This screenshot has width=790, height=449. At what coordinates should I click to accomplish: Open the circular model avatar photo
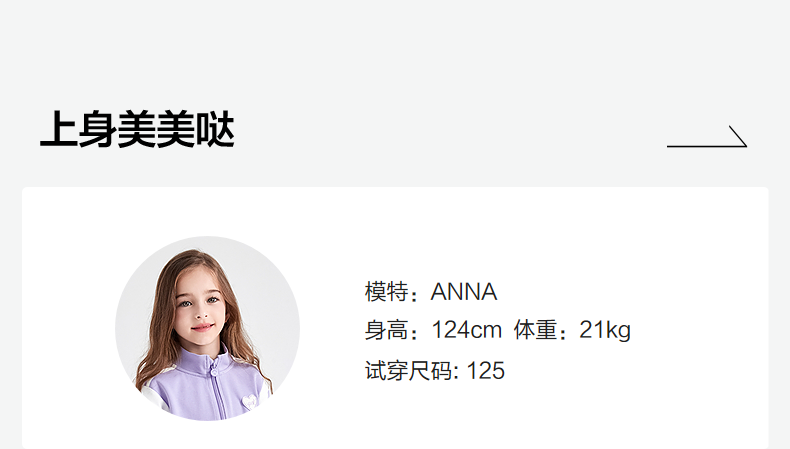pyautogui.click(x=208, y=328)
